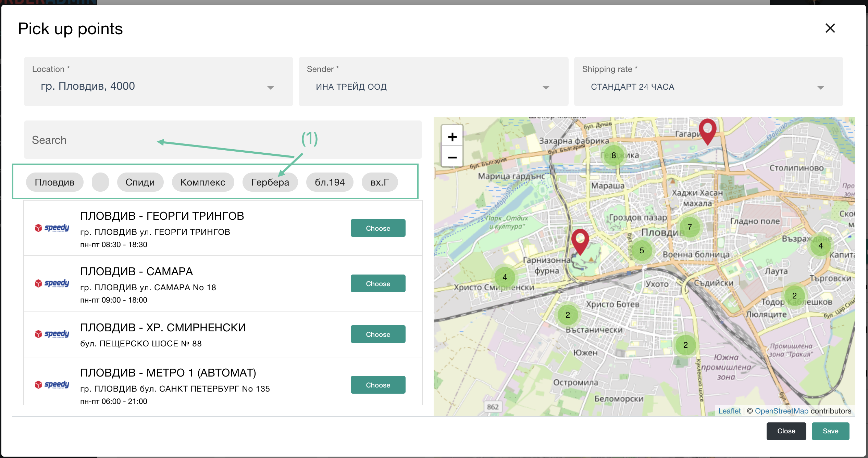The width and height of the screenshot is (868, 458).
Task: Choose the ПЛОВДИВ - САМАРА pickup point
Action: pyautogui.click(x=378, y=283)
